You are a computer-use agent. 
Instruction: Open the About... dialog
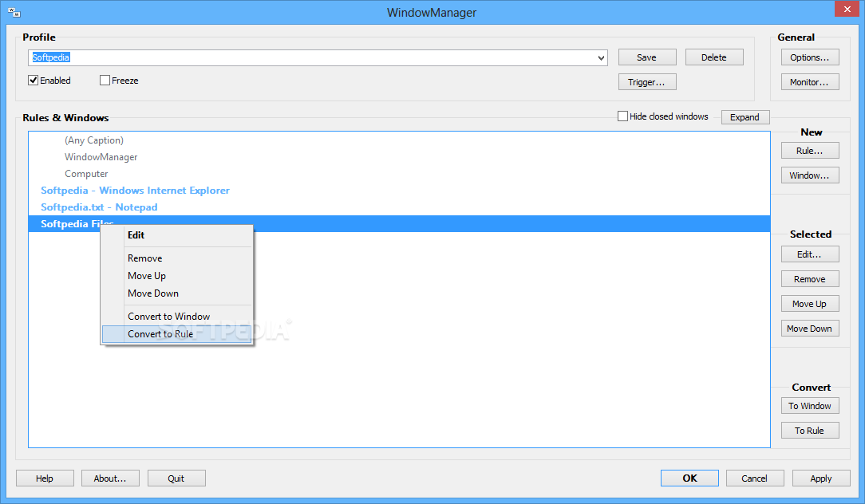point(110,478)
